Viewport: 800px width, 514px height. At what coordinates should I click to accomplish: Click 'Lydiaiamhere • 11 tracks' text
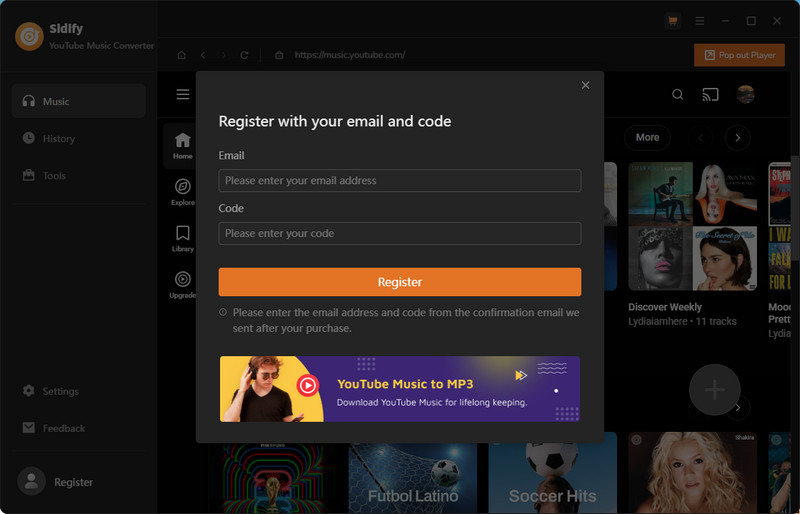click(x=682, y=321)
